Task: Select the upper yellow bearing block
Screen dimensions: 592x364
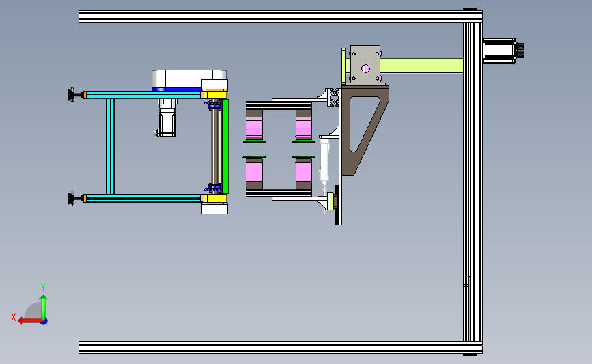Action: point(214,94)
